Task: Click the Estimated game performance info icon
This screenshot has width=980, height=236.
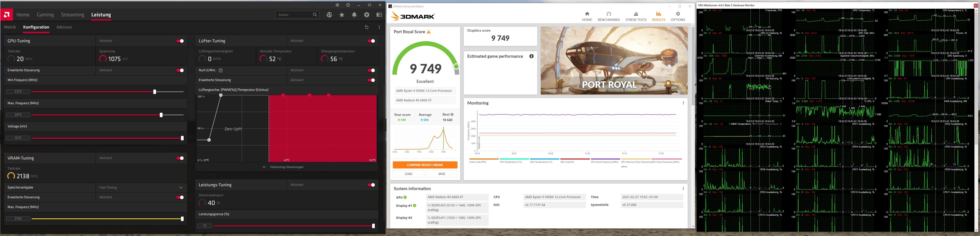Action: (x=531, y=56)
